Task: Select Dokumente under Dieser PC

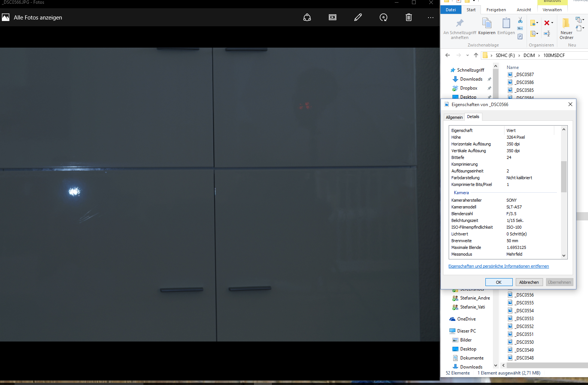Action: click(x=472, y=358)
